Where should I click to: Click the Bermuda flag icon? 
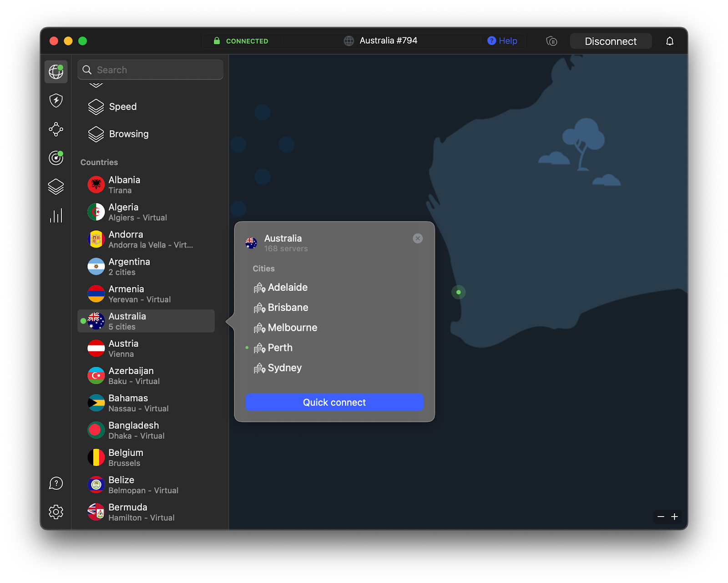pyautogui.click(x=96, y=512)
